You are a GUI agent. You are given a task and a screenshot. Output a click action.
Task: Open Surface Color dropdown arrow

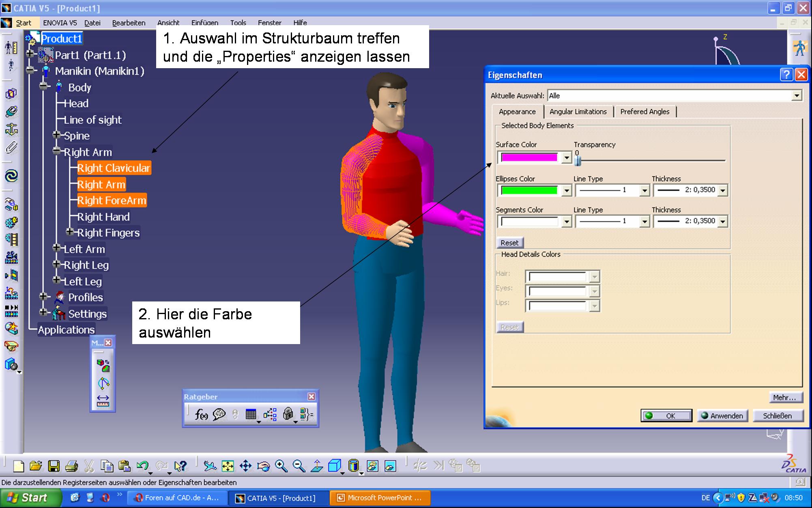tap(567, 158)
